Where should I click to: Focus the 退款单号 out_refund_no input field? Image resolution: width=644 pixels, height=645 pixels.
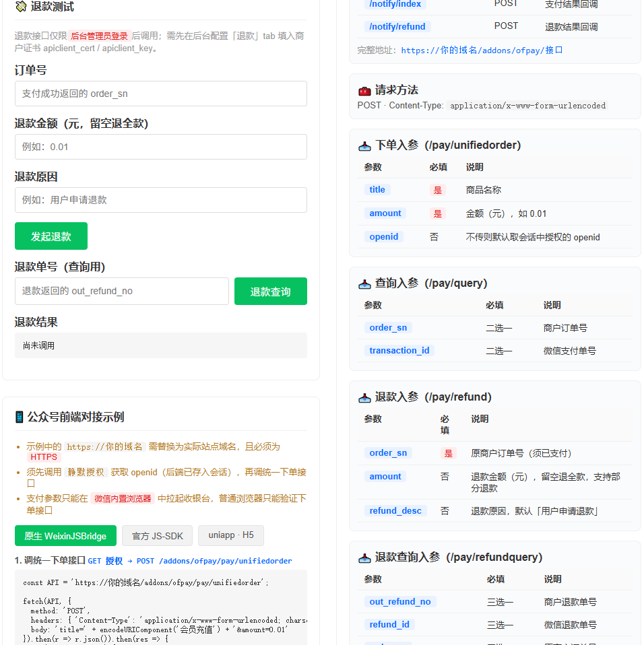click(122, 292)
